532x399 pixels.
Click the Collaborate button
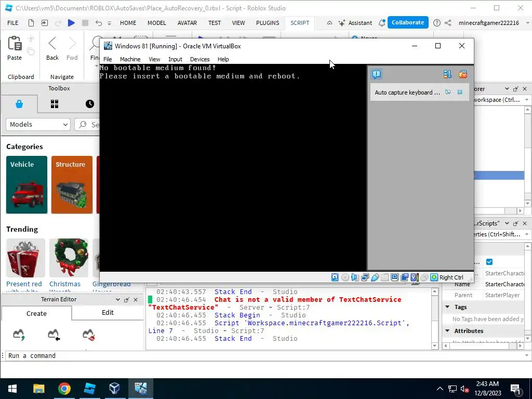pyautogui.click(x=408, y=22)
